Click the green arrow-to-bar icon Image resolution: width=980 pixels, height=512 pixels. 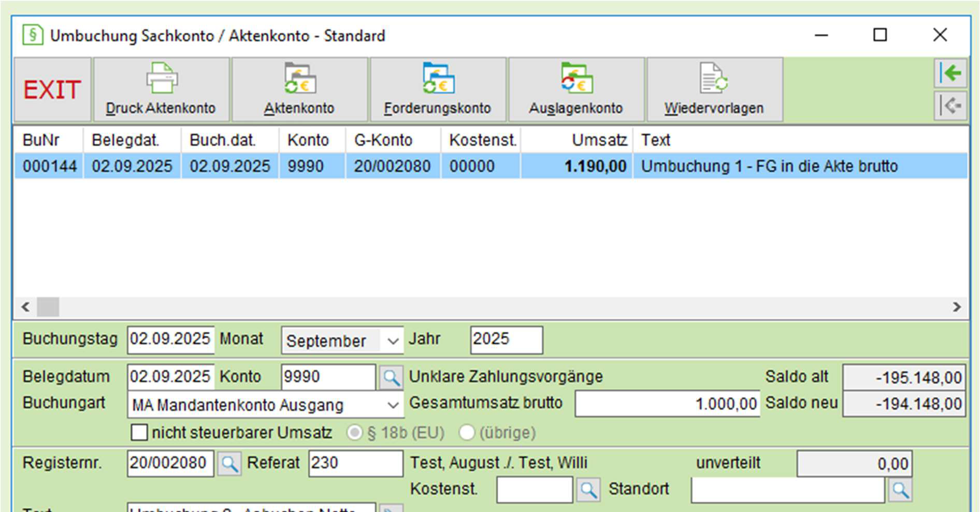coord(950,73)
